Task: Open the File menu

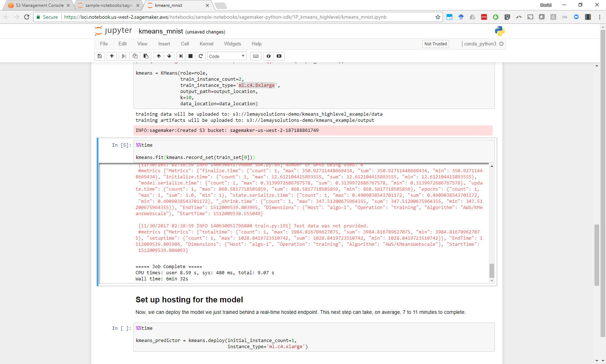Action: 104,44
